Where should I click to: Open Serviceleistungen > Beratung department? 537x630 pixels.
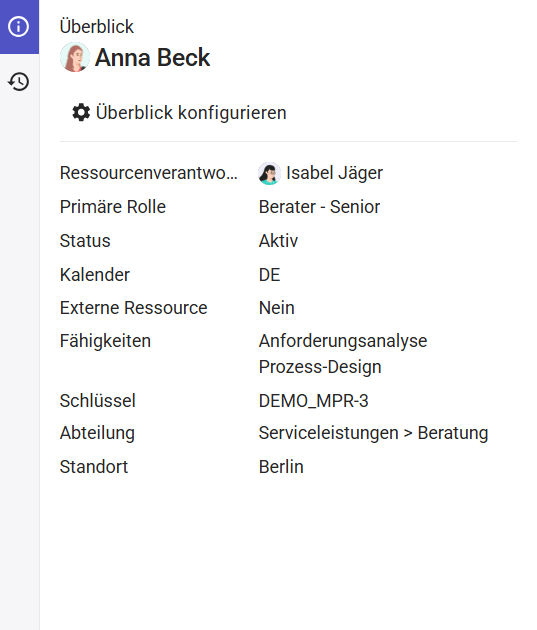[374, 433]
